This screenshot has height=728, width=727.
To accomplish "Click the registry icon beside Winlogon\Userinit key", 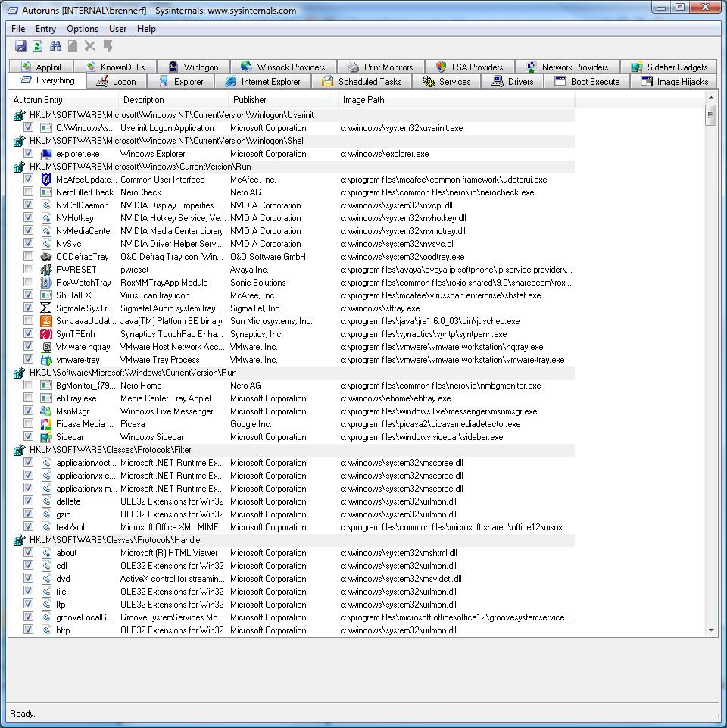I will (x=19, y=115).
